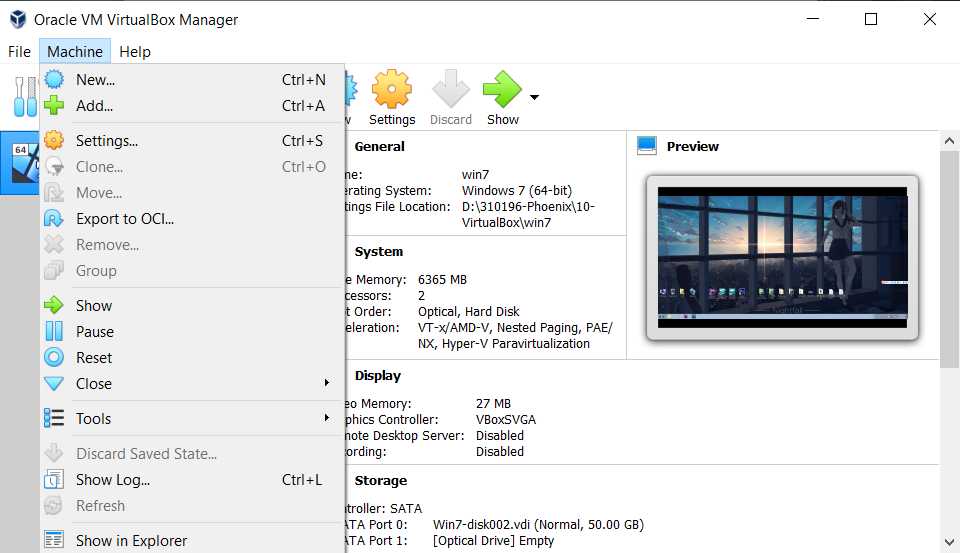This screenshot has width=960, height=553.
Task: Click the global Tools icon at left
Action: click(25, 96)
